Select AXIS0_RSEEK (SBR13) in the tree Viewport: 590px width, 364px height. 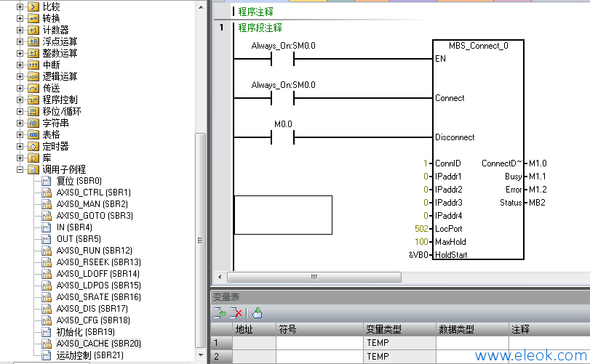tap(99, 262)
